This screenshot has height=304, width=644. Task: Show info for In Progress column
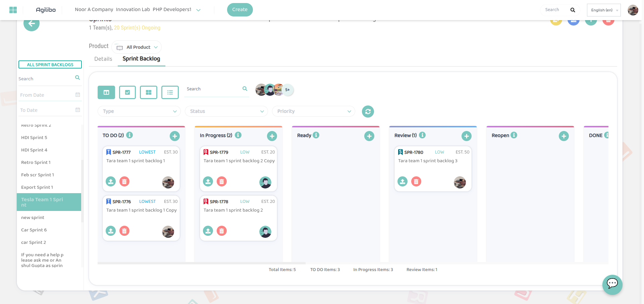point(238,135)
